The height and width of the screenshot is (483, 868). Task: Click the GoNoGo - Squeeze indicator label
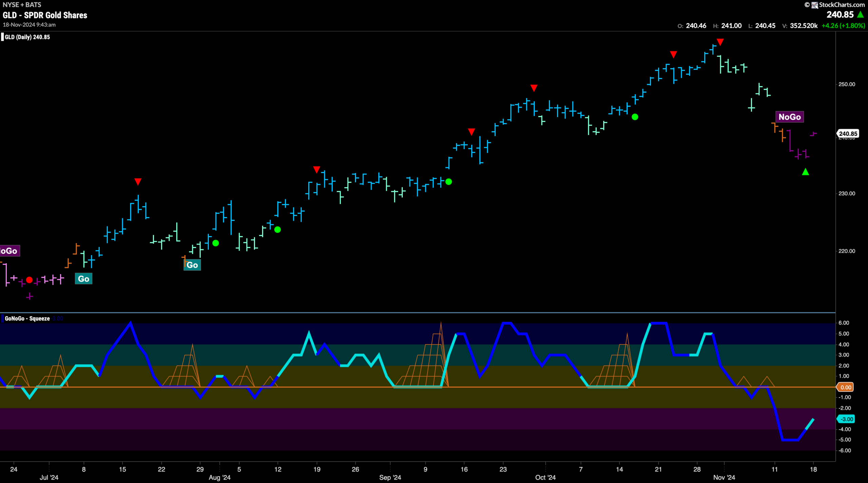27,318
